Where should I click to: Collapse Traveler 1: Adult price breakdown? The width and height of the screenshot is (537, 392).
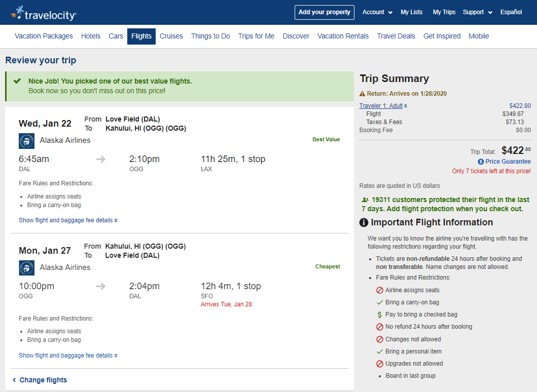click(x=383, y=106)
